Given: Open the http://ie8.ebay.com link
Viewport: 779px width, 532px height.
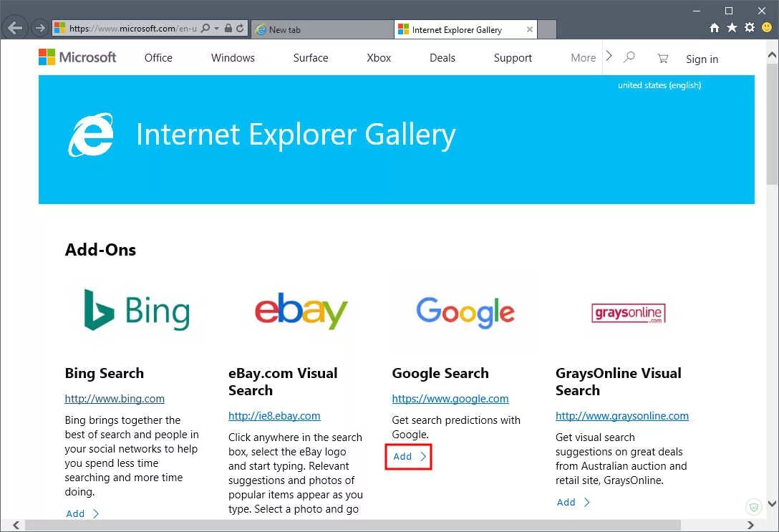Looking at the screenshot, I should [x=274, y=416].
